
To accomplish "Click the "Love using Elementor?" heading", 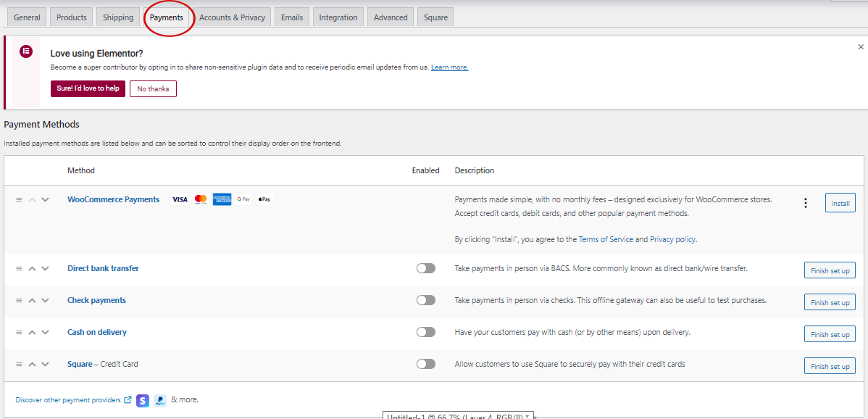I will [97, 54].
